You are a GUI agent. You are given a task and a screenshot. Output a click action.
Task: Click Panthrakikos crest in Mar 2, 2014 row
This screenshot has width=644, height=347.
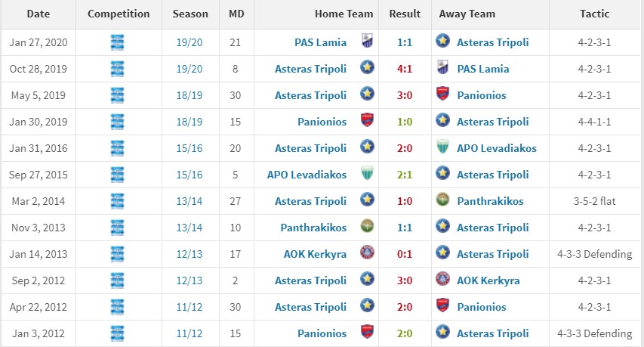click(443, 201)
